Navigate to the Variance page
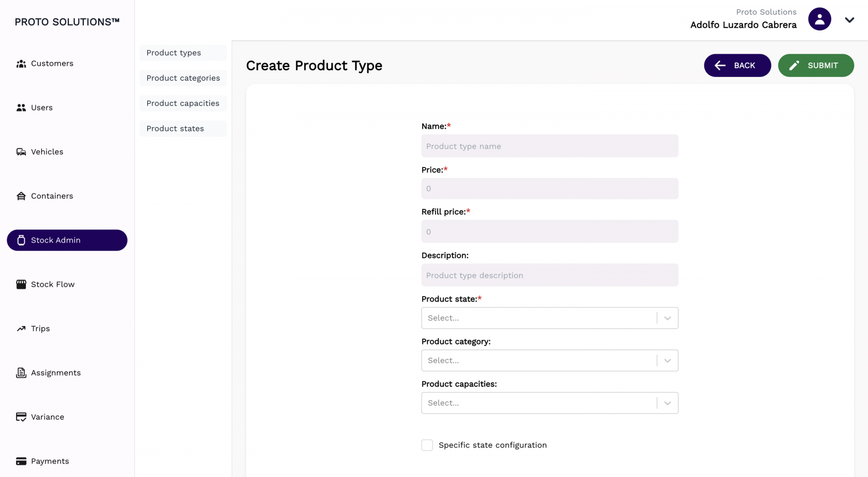The height and width of the screenshot is (477, 868). click(67, 417)
